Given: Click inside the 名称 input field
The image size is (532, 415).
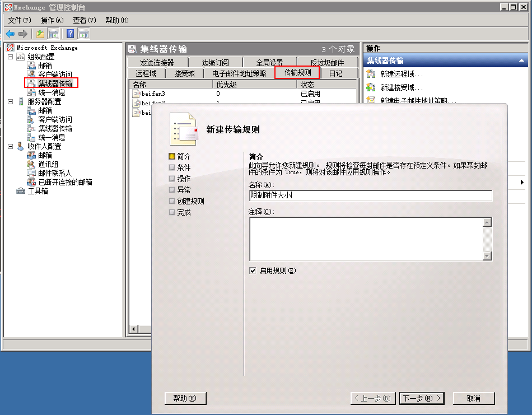Looking at the screenshot, I should pyautogui.click(x=370, y=195).
